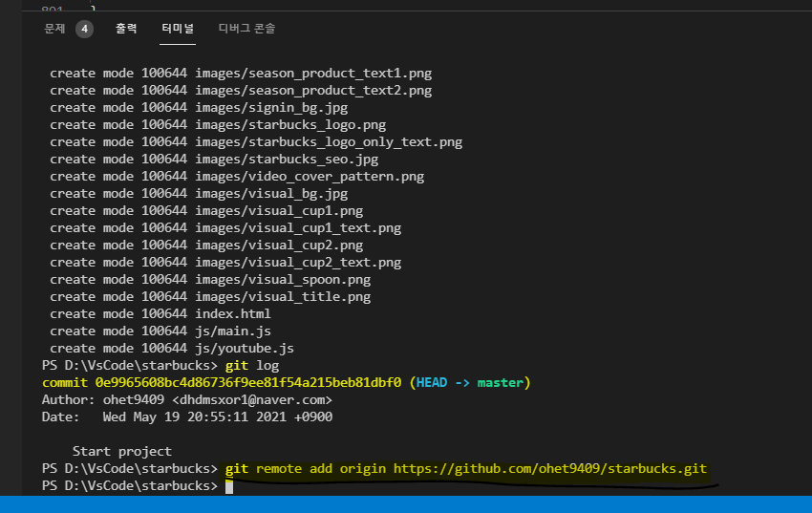This screenshot has width=812, height=513.
Task: Click the season_product_text2.png line
Action: pyautogui.click(x=241, y=91)
